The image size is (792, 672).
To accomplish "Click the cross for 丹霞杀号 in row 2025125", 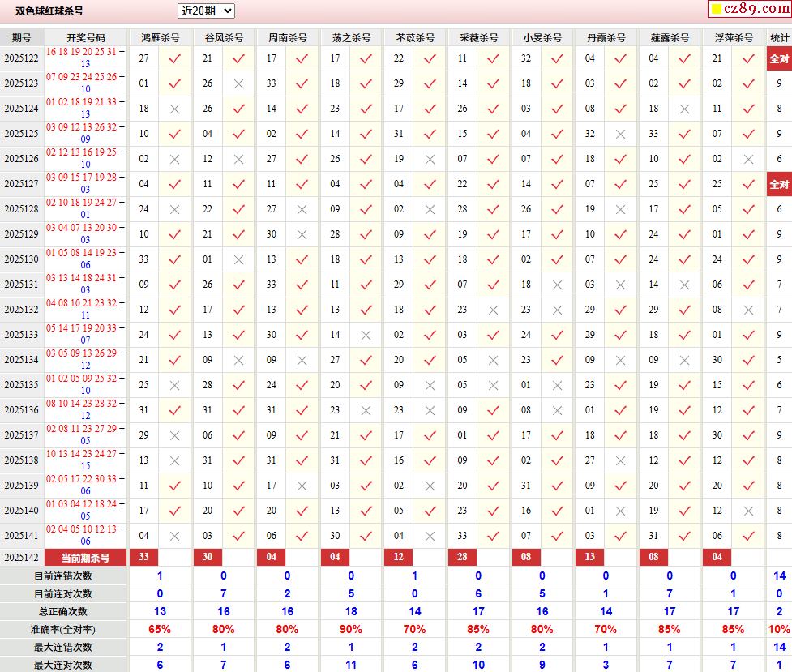I will click(x=621, y=134).
